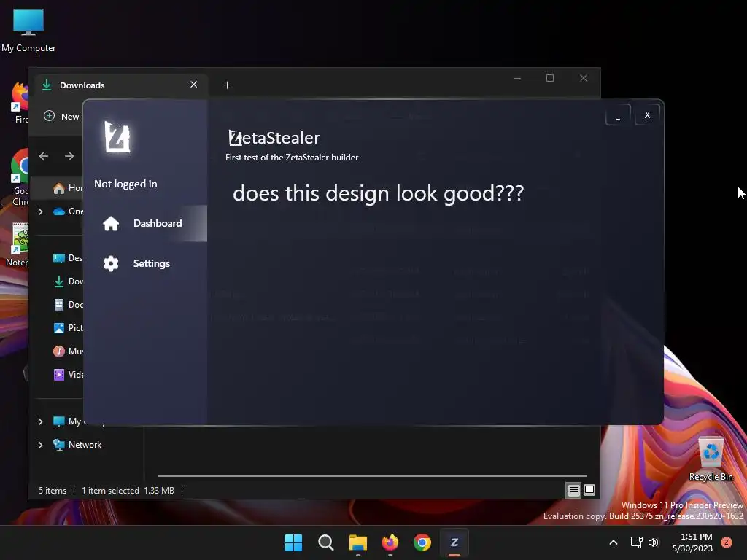Add a new tab in File Explorer
747x560 pixels.
click(228, 85)
